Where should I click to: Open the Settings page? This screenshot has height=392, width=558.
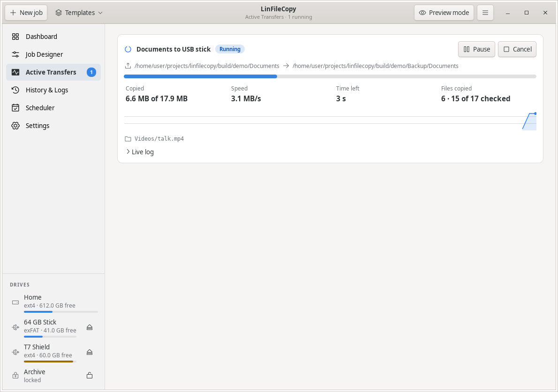coord(53,126)
